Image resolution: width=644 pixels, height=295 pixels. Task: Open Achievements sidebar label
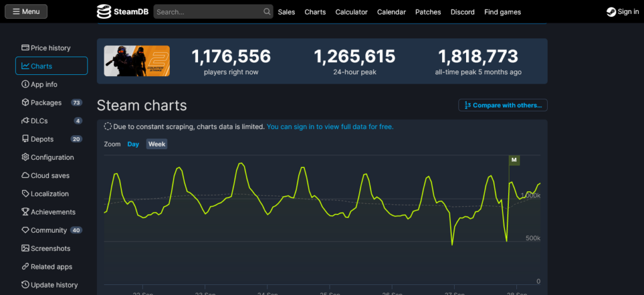click(x=53, y=212)
